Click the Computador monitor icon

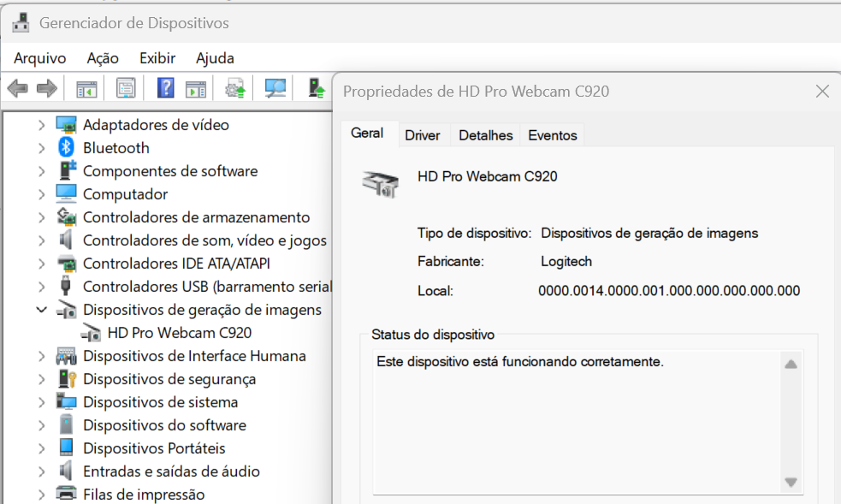[x=66, y=193]
